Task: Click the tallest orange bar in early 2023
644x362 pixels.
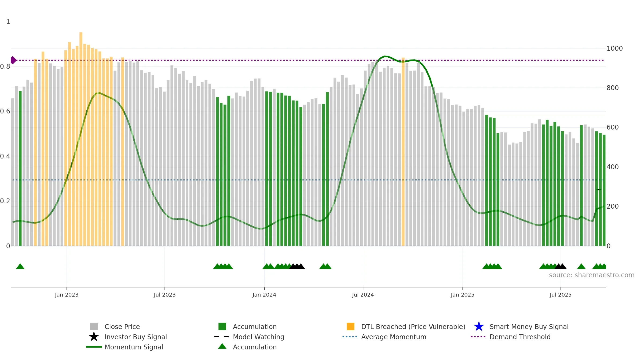Action: pyautogui.click(x=81, y=139)
